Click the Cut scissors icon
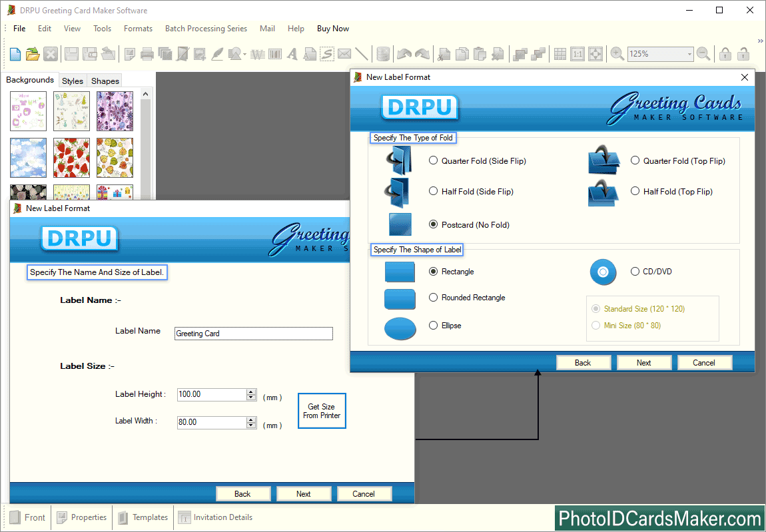Viewport: 766px width, 532px height. coord(444,54)
